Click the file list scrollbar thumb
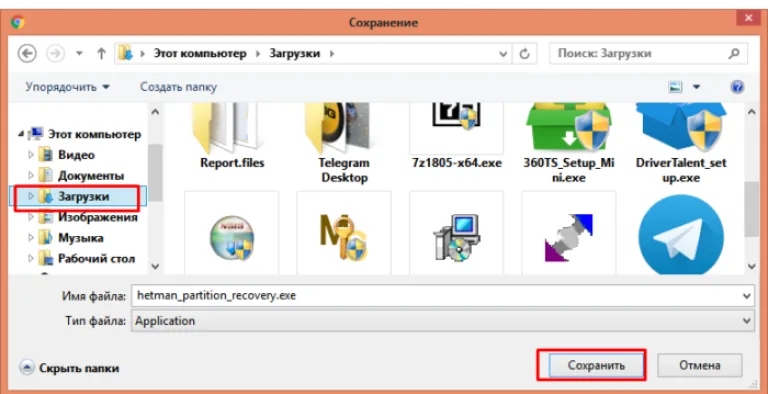 (752, 209)
